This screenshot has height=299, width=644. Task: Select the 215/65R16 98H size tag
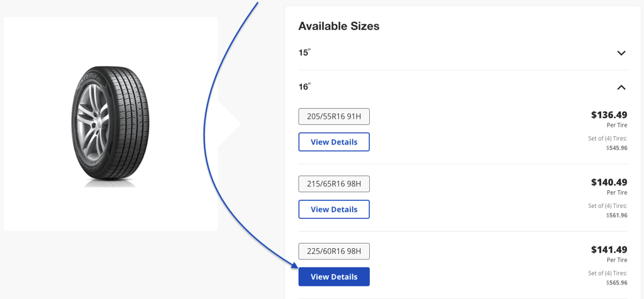point(334,184)
